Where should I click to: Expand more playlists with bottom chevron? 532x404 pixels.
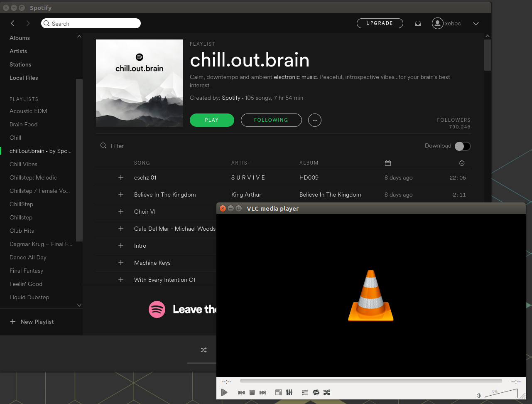[79, 305]
